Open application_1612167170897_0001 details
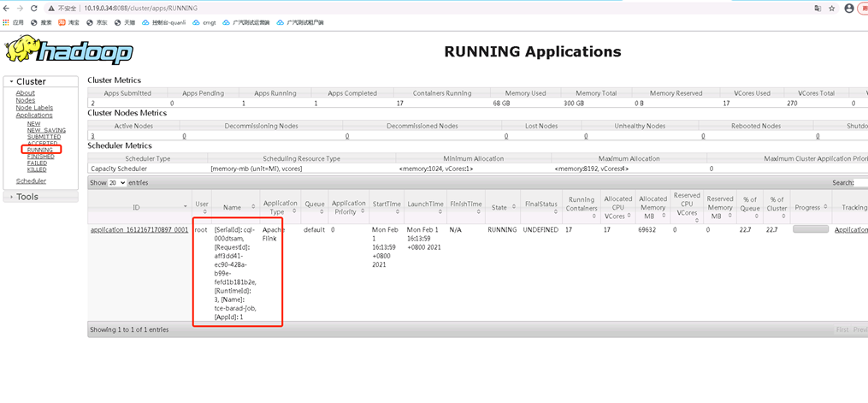Viewport: 868px width, 403px height. pyautogui.click(x=139, y=229)
